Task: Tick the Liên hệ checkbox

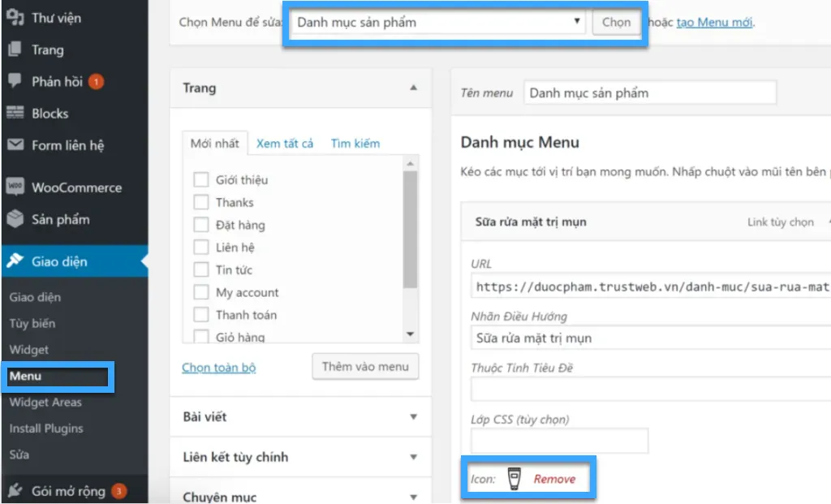Action: 201,248
